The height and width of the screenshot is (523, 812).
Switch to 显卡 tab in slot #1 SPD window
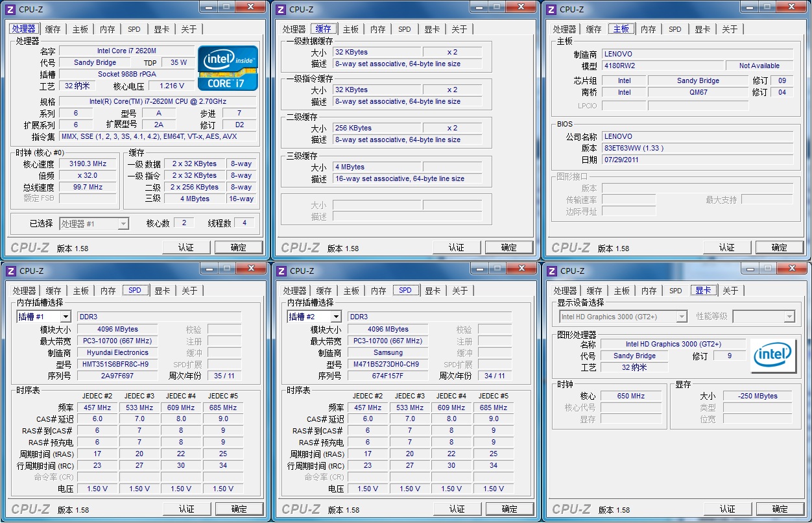click(x=162, y=291)
